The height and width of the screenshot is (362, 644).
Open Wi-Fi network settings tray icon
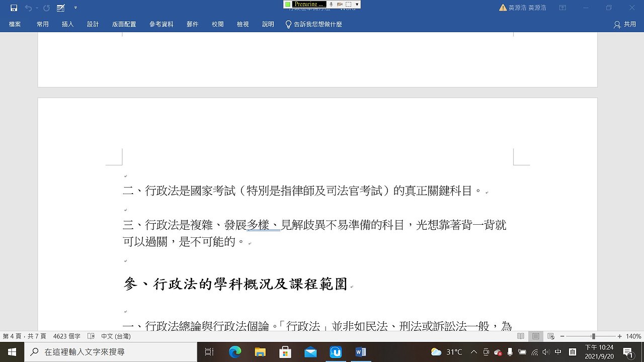(x=535, y=352)
